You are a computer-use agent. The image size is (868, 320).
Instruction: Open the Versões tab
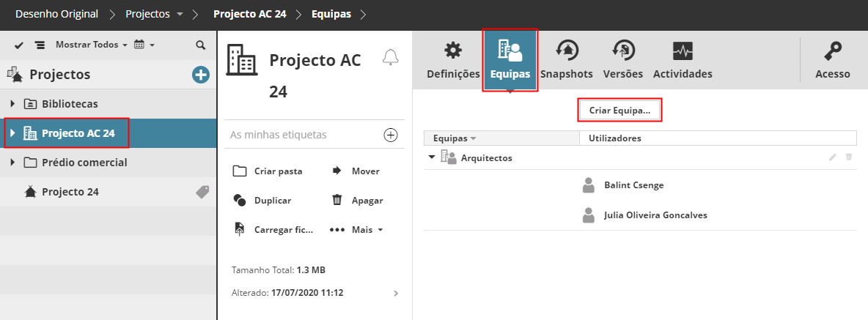point(622,60)
